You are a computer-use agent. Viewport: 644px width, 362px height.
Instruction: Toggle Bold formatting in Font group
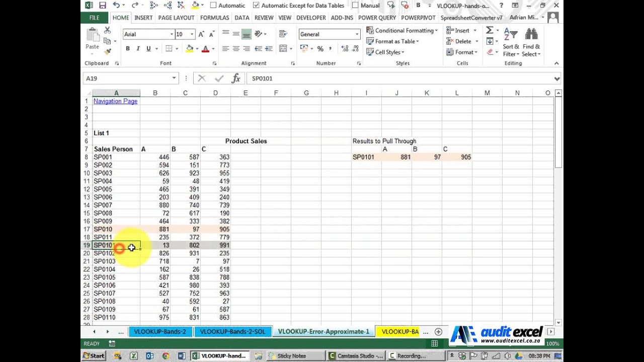point(128,49)
